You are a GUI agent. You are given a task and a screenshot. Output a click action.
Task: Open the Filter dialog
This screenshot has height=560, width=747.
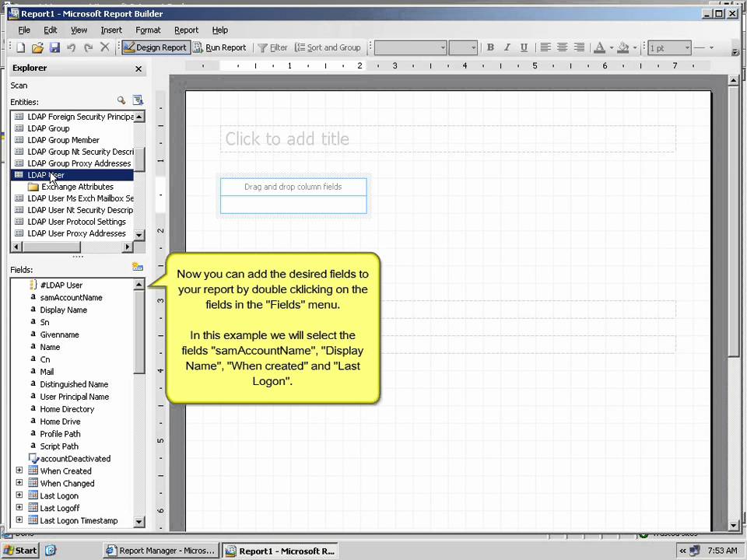coord(272,47)
